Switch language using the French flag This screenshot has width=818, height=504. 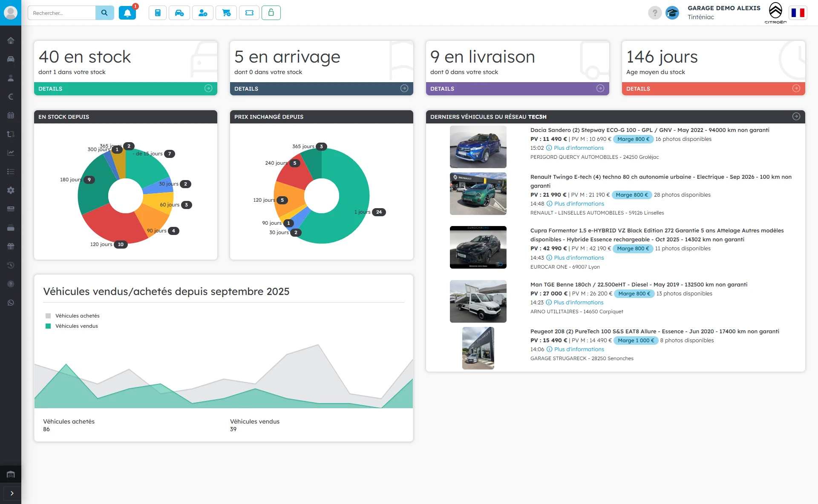pyautogui.click(x=798, y=13)
